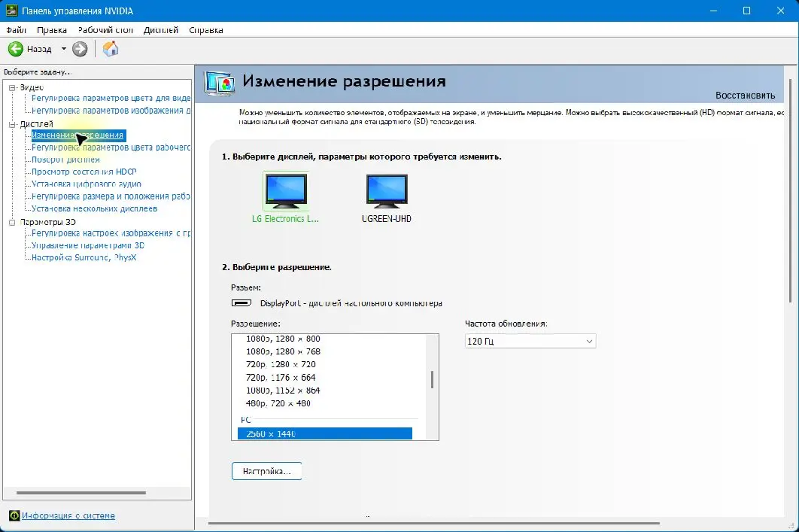Image resolution: width=799 pixels, height=532 pixels.
Task: Collapse the Параметры 3D tree section
Action: [x=12, y=222]
